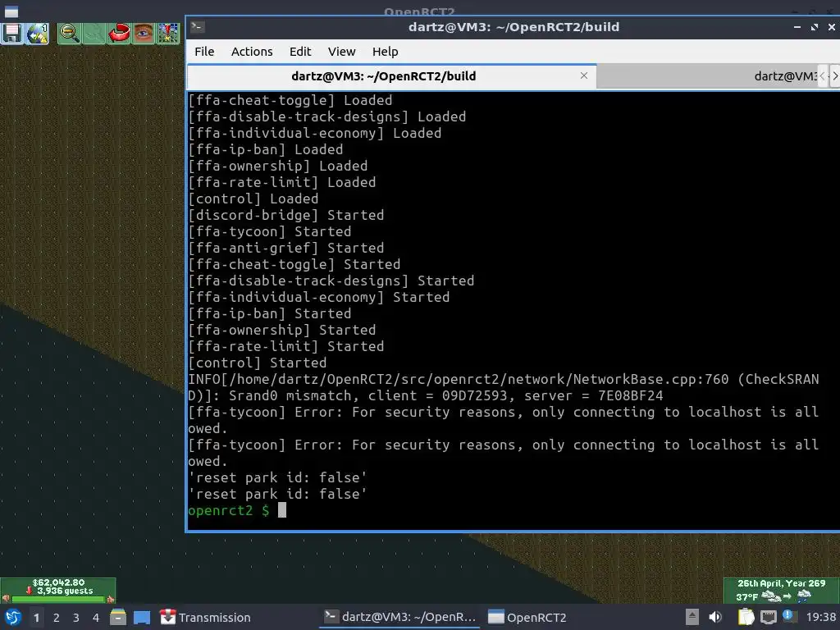Image resolution: width=840 pixels, height=630 pixels.
Task: Maximize the terminal window
Action: [x=815, y=27]
